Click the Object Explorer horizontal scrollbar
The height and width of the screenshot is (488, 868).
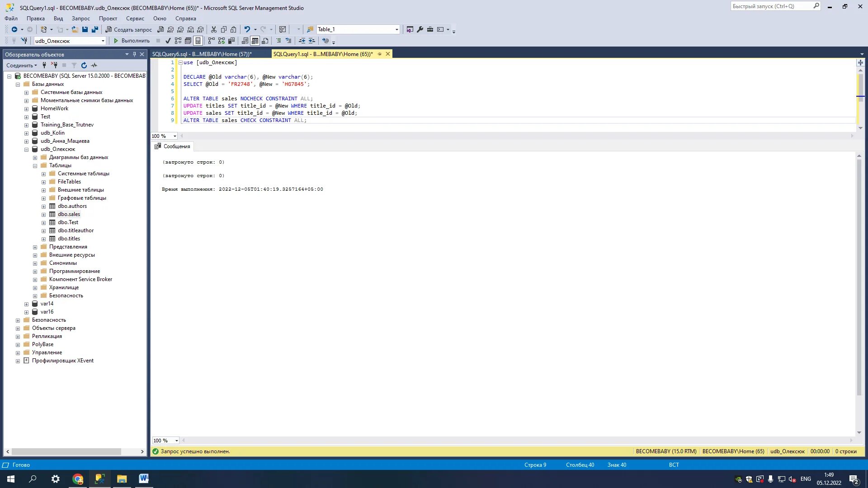coord(66,451)
